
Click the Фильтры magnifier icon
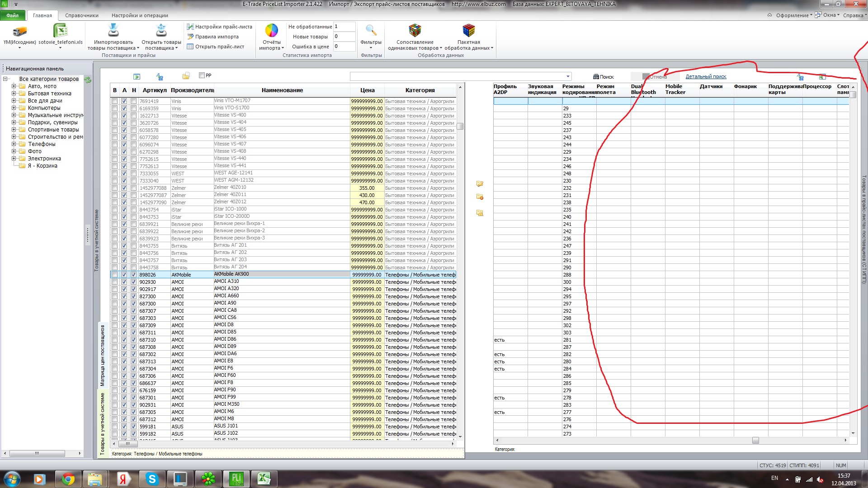tap(371, 30)
